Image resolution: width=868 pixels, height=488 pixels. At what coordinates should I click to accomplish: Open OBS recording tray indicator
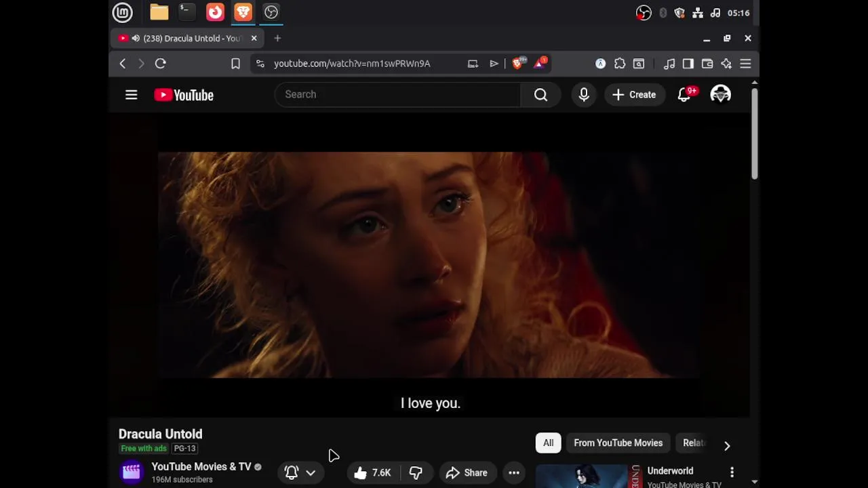coord(644,13)
